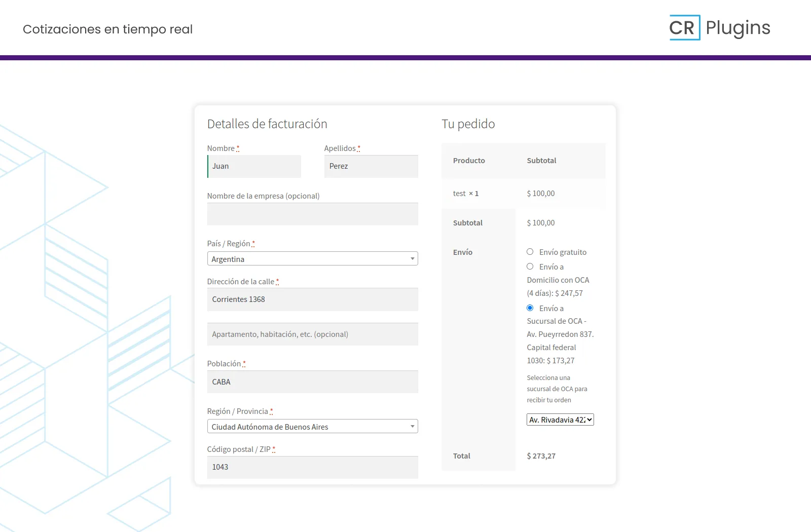Click the Código postal field with "1043"
Viewport: 811px width, 532px height.
click(312, 467)
